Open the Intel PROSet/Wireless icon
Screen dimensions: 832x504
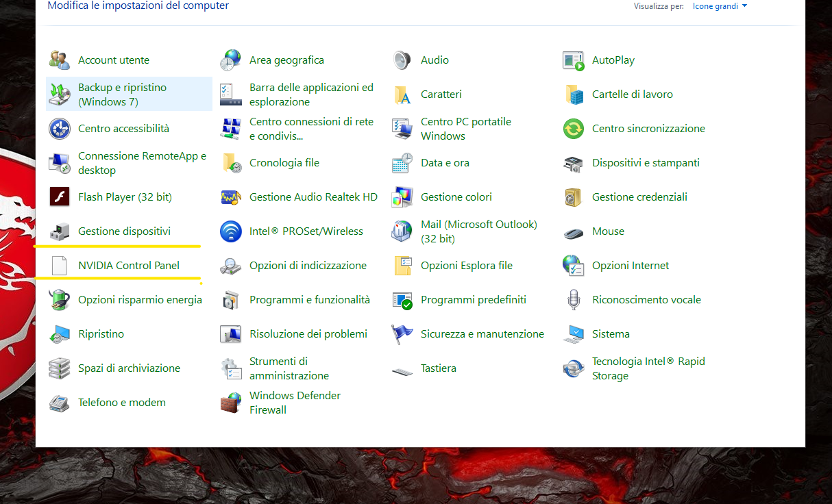point(231,231)
